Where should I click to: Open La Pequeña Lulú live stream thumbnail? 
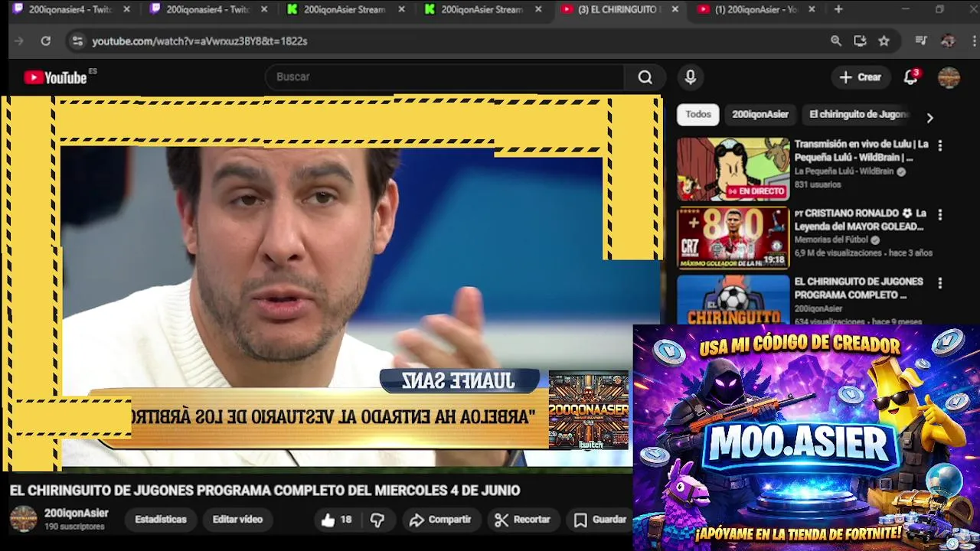pyautogui.click(x=733, y=169)
